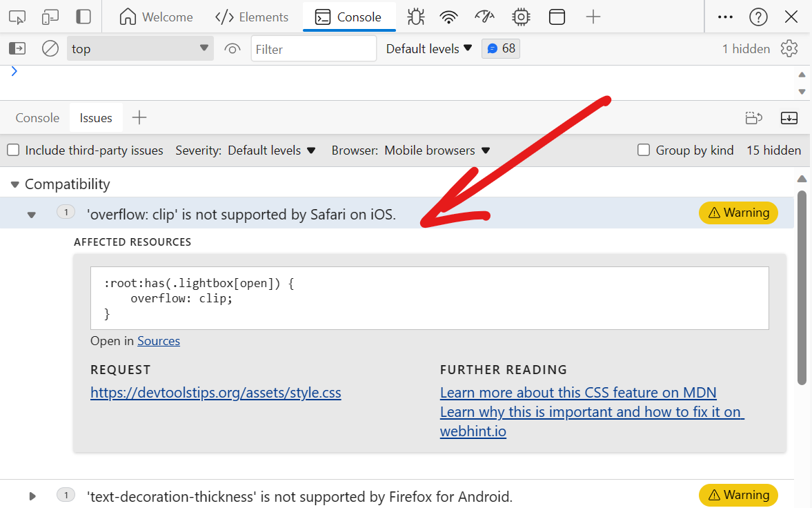
Task: Click Learn more about CSS feature on MDN
Action: coord(578,393)
